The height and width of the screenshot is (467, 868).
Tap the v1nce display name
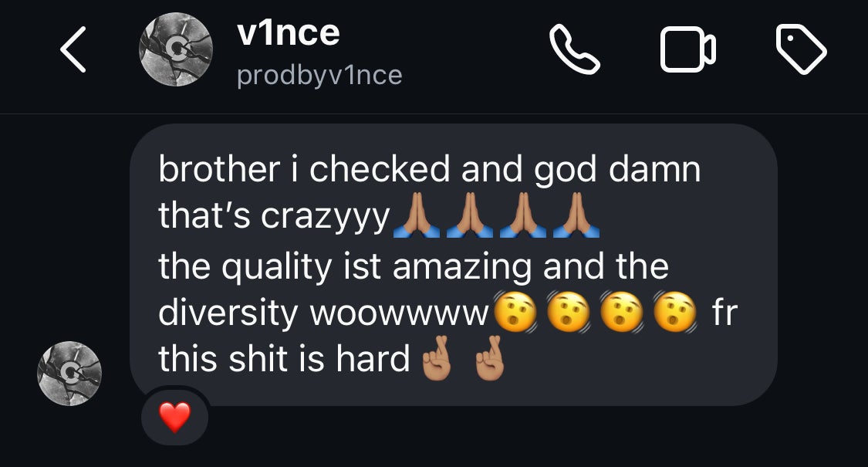point(288,32)
